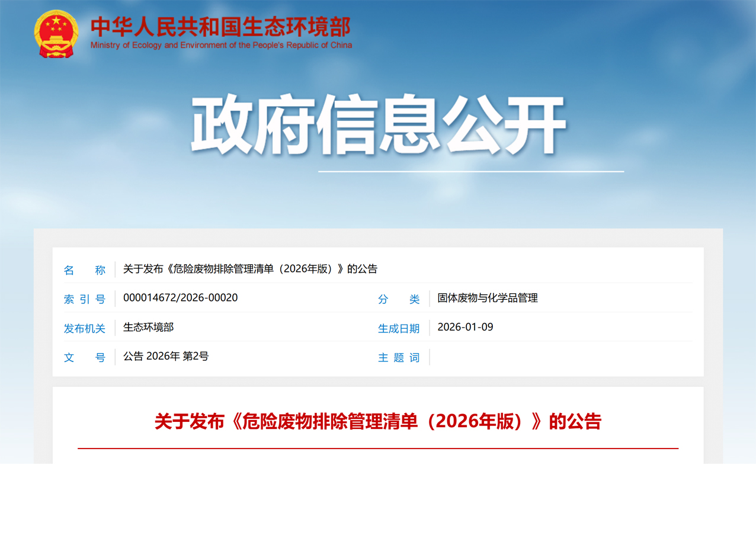Image resolution: width=756 pixels, height=551 pixels.
Task: Click the national emblem logo
Action: [x=56, y=34]
